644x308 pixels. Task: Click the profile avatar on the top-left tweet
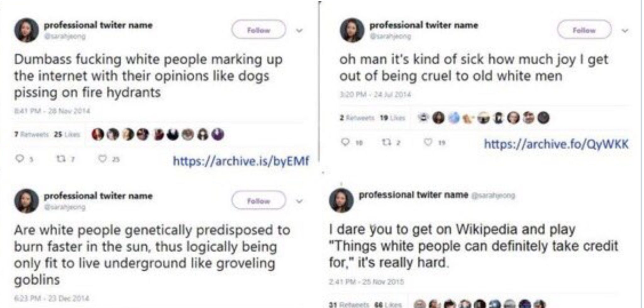[x=26, y=30]
